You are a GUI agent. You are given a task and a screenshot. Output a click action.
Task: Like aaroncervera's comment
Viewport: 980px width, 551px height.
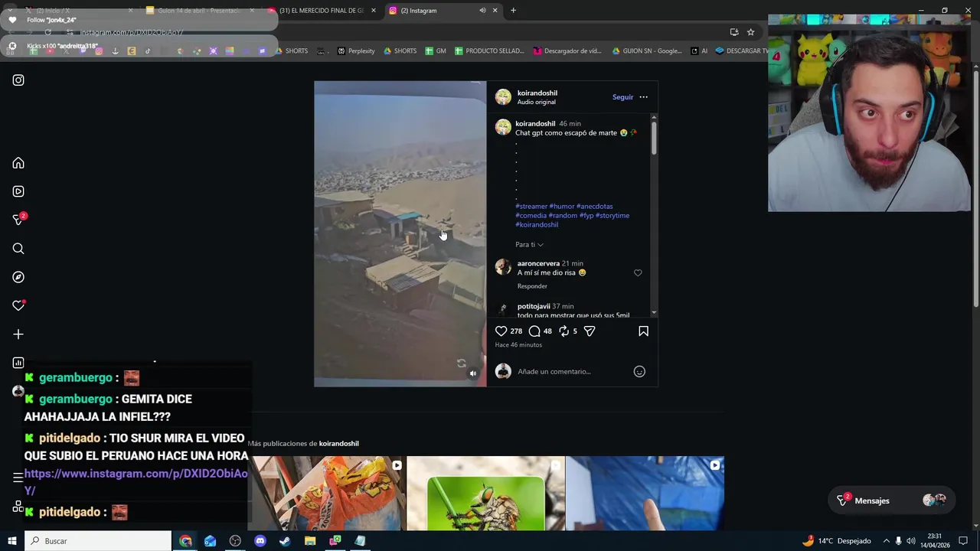coord(638,273)
